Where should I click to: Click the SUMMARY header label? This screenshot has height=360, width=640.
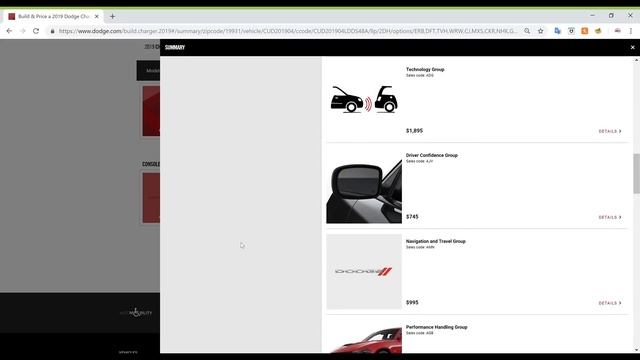[x=175, y=47]
